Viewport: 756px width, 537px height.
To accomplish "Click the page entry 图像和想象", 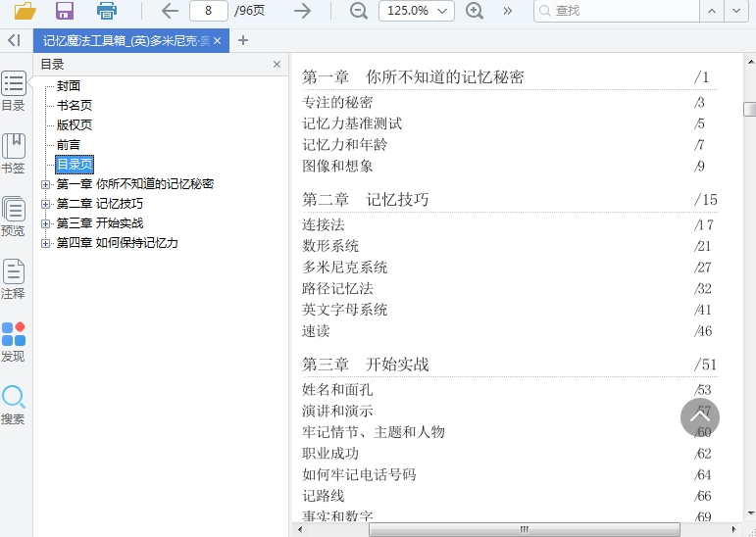I will click(337, 166).
